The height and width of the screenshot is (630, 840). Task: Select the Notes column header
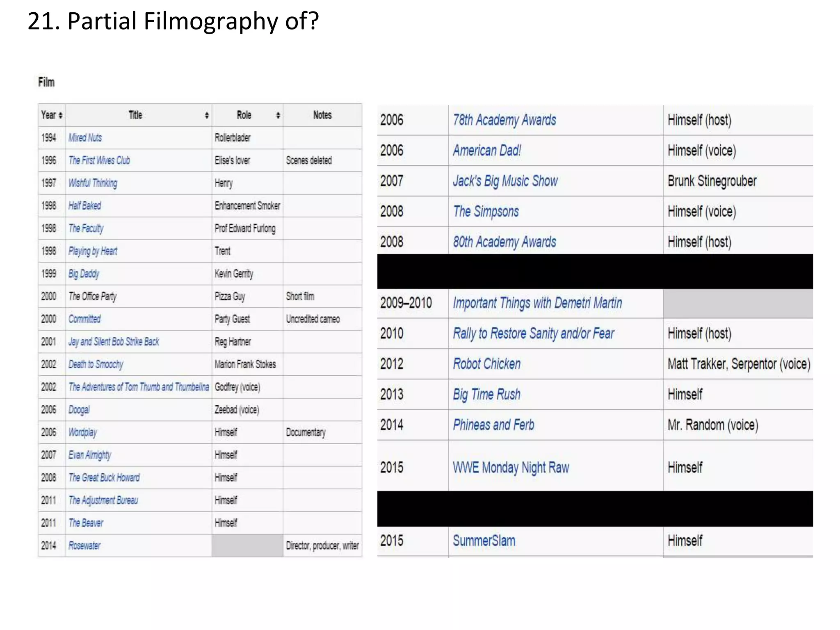[322, 115]
